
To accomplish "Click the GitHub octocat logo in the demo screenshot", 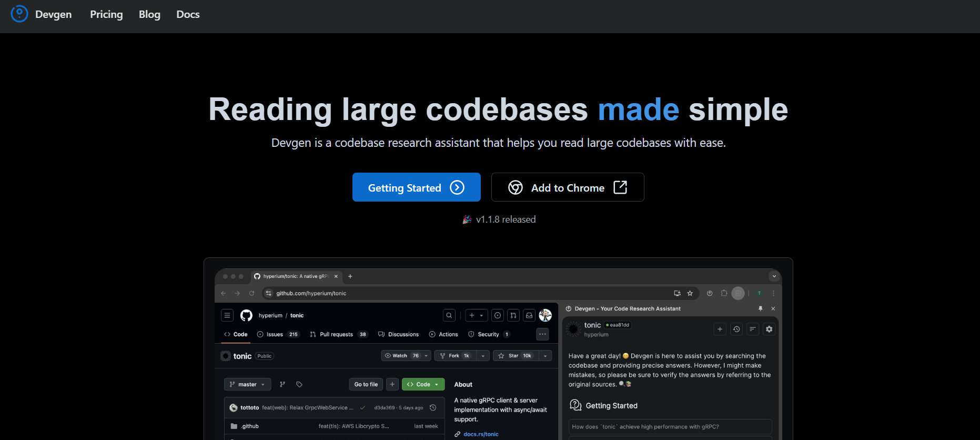I will click(x=246, y=315).
